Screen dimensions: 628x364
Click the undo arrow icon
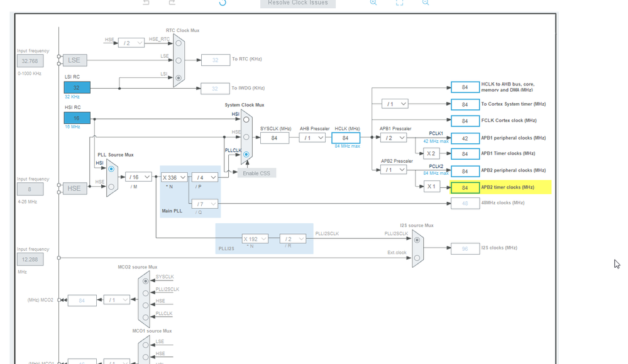[146, 2]
